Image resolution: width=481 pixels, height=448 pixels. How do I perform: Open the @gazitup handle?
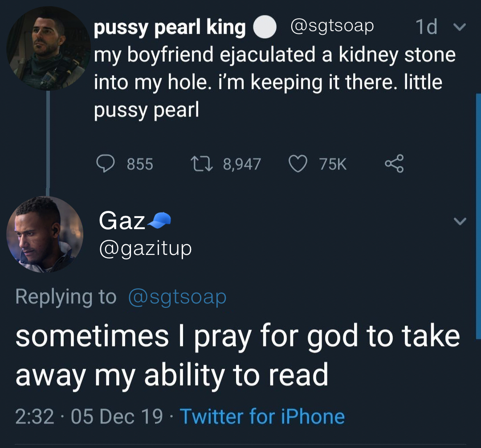tap(145, 248)
